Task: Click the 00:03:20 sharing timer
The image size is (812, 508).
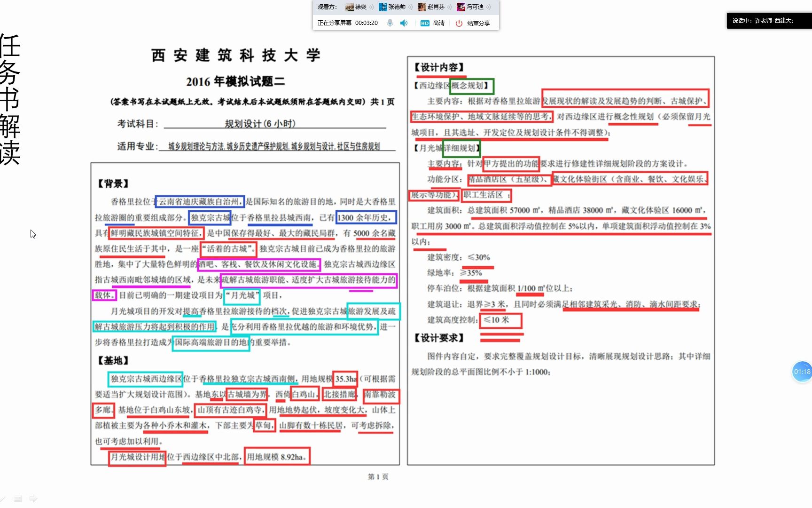Action: click(x=367, y=23)
